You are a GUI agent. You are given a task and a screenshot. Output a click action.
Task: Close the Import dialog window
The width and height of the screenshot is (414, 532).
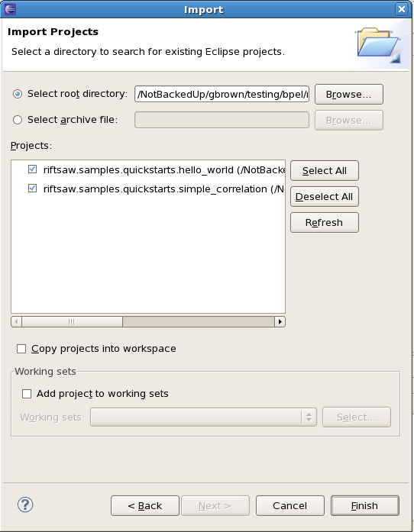click(402, 9)
